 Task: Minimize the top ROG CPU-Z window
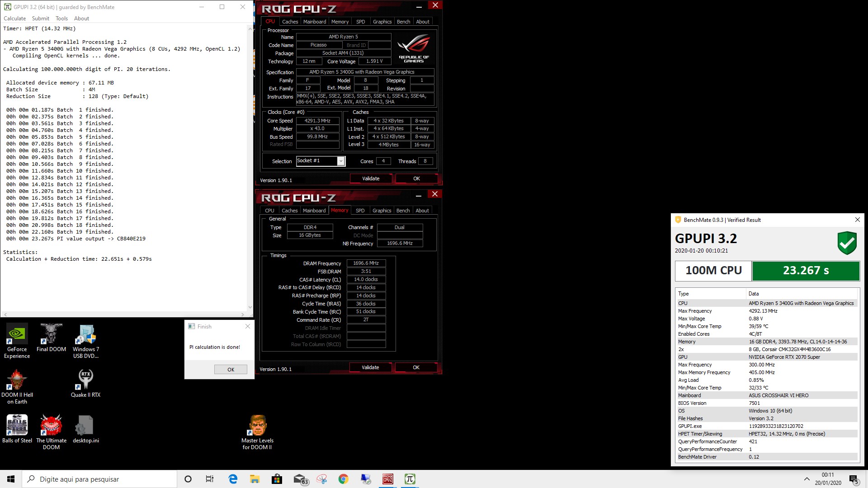tap(419, 6)
